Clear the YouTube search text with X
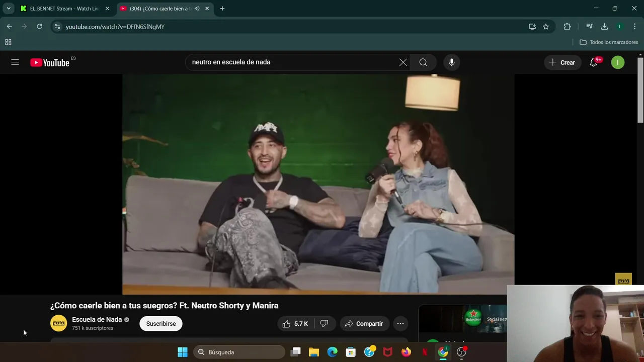 tap(403, 62)
